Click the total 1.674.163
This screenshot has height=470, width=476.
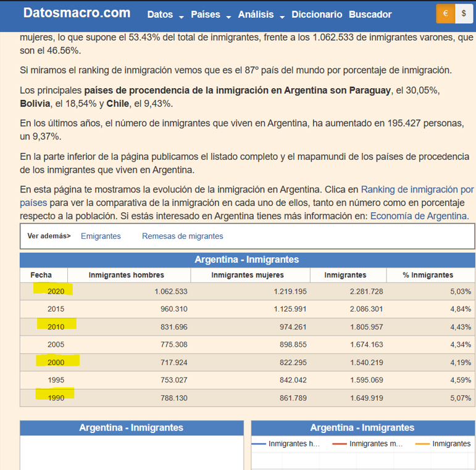[x=366, y=344]
